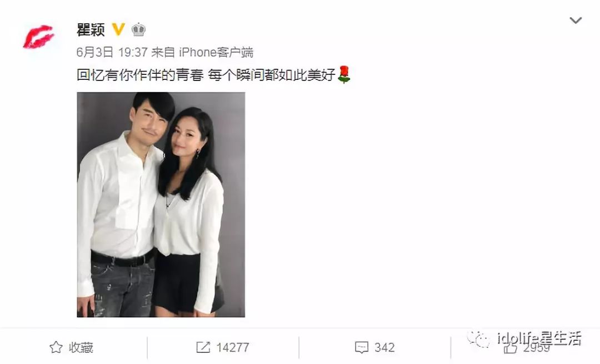
Task: Open the lipstick kiss profile avatar
Action: click(x=38, y=37)
